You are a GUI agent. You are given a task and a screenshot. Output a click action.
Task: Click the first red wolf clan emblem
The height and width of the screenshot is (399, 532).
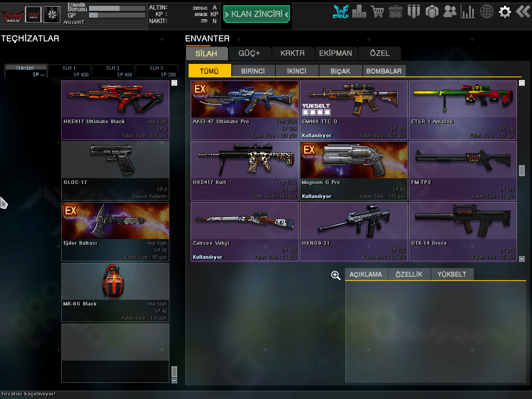tap(12, 15)
